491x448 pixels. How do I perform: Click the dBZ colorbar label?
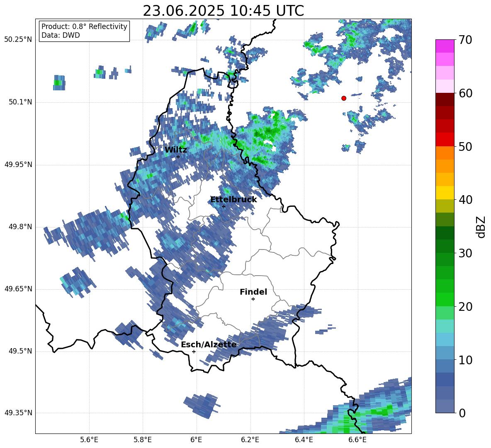[481, 227]
